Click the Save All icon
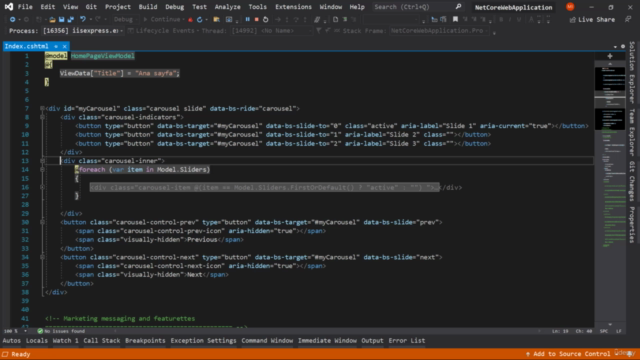The height and width of the screenshot is (360, 640). point(71,19)
